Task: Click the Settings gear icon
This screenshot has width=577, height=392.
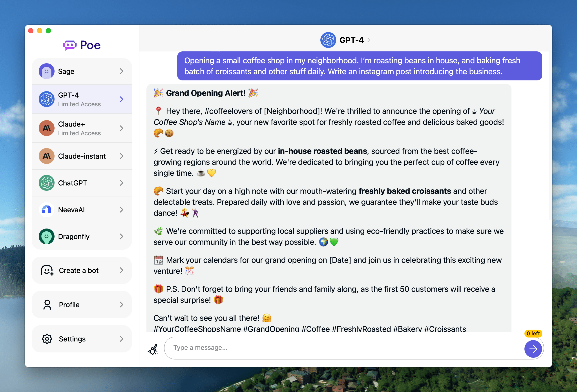Action: click(47, 339)
